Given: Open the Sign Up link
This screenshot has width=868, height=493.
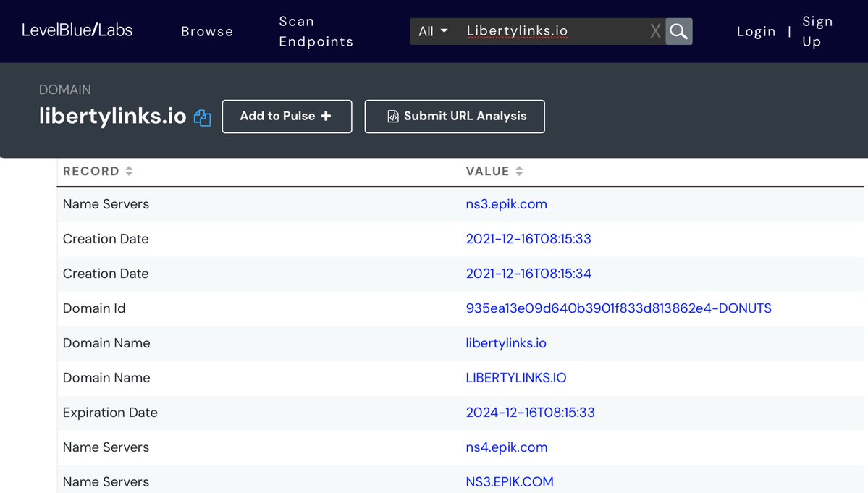Looking at the screenshot, I should (x=817, y=31).
